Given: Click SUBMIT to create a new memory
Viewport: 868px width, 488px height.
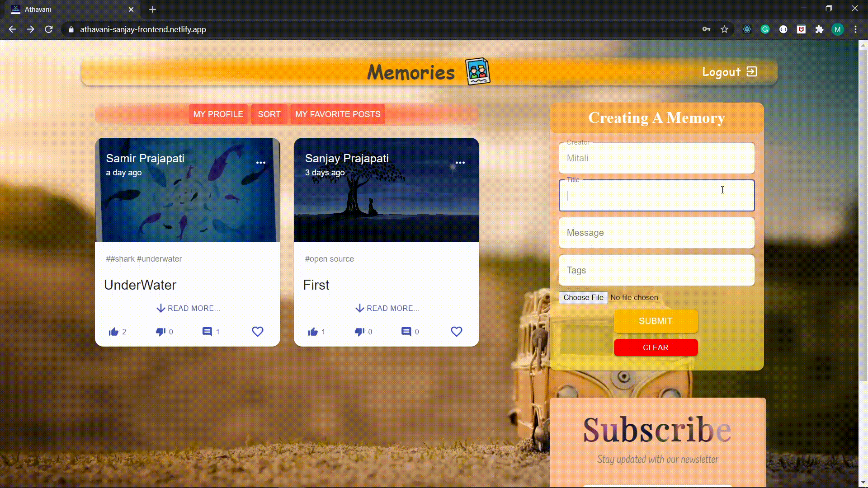Looking at the screenshot, I should 656,321.
